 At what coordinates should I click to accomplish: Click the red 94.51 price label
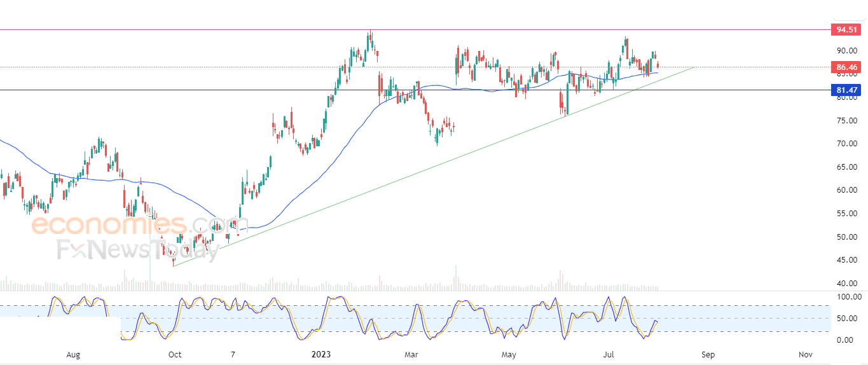[848, 30]
